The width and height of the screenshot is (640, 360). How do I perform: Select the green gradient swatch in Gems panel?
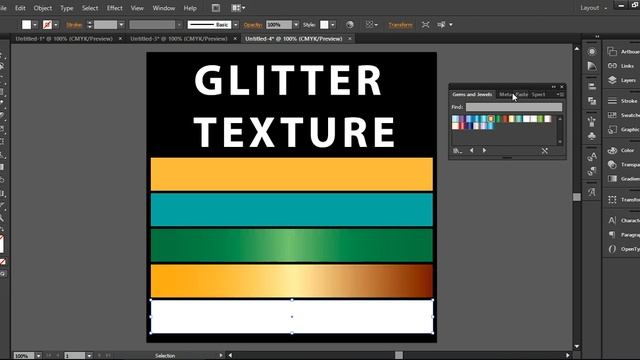(x=498, y=119)
